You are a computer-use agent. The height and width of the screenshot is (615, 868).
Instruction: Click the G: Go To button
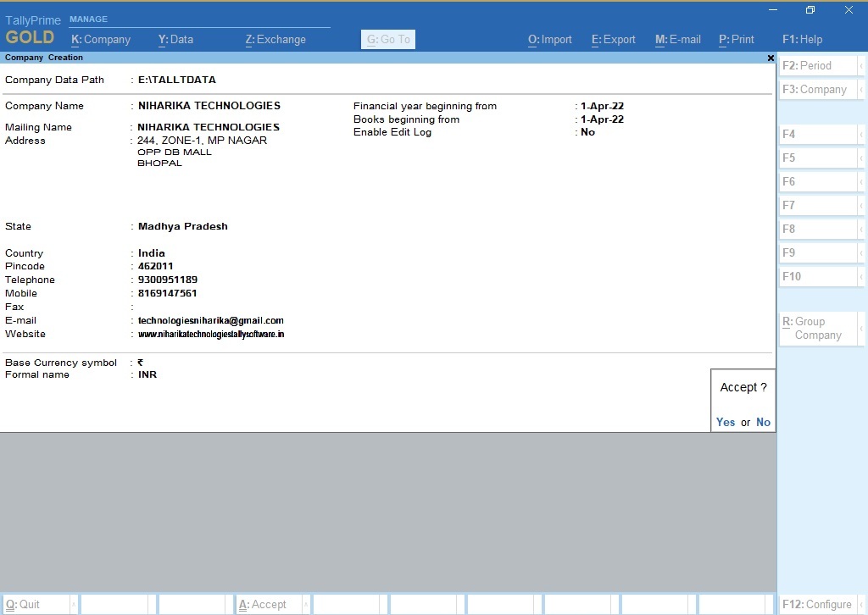[x=388, y=39]
